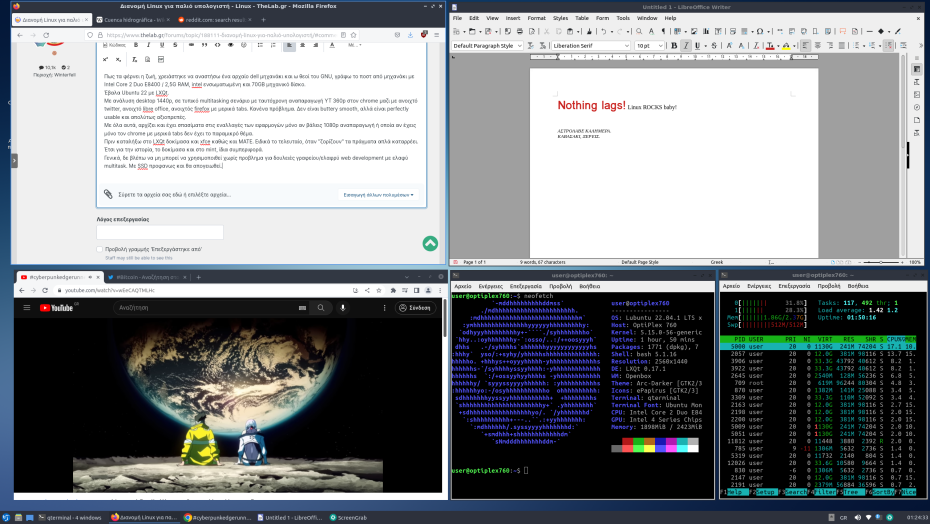Switch to reddit.com search results tab

coord(213,20)
